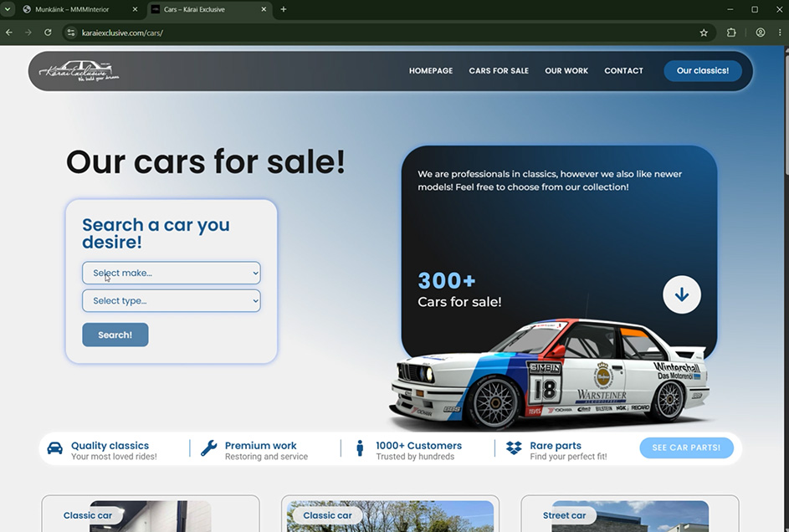View site information icon in address bar
The height and width of the screenshot is (532, 789).
[x=71, y=33]
